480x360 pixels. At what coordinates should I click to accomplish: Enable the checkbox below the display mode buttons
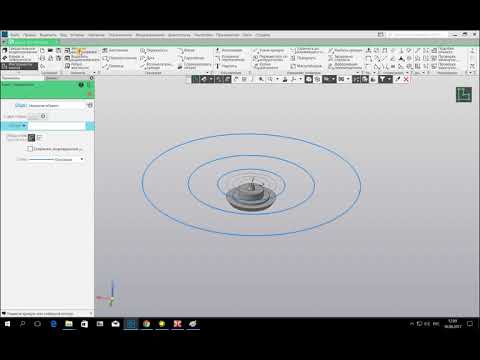coord(30,149)
